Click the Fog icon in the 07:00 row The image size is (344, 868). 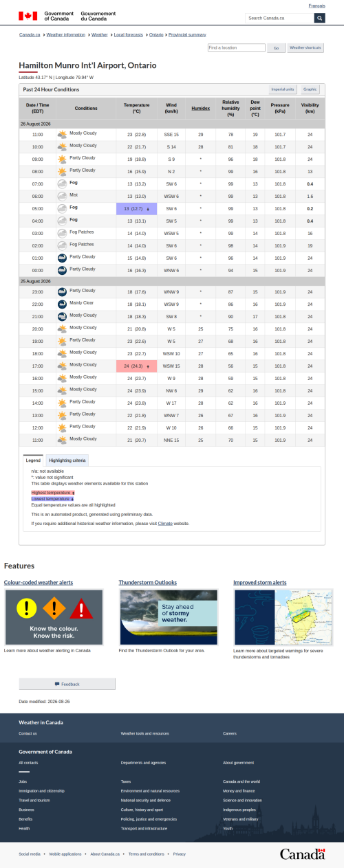pos(62,184)
